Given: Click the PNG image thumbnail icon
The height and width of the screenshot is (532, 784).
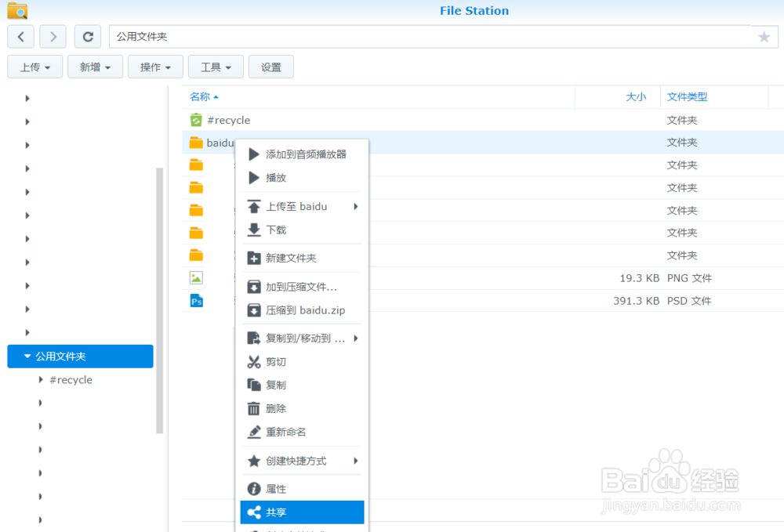Looking at the screenshot, I should (x=196, y=277).
